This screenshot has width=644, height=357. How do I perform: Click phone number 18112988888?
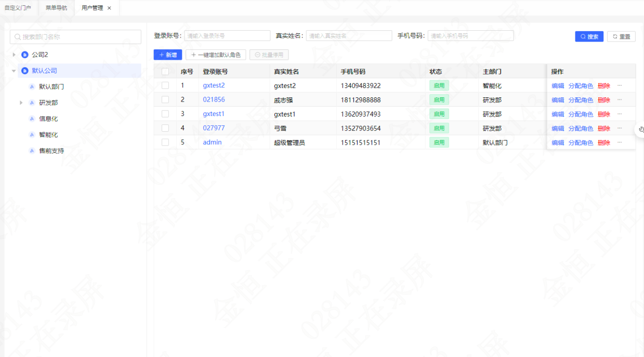(x=361, y=100)
